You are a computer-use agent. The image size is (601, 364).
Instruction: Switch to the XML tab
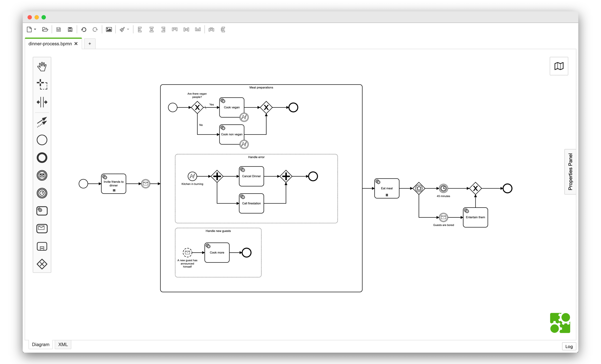(x=63, y=344)
